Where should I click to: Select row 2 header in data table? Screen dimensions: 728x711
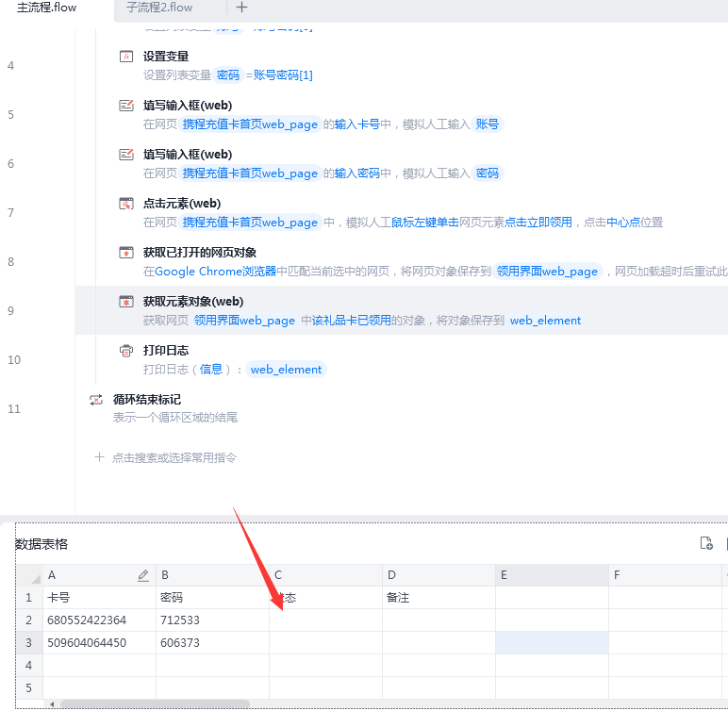tap(30, 620)
